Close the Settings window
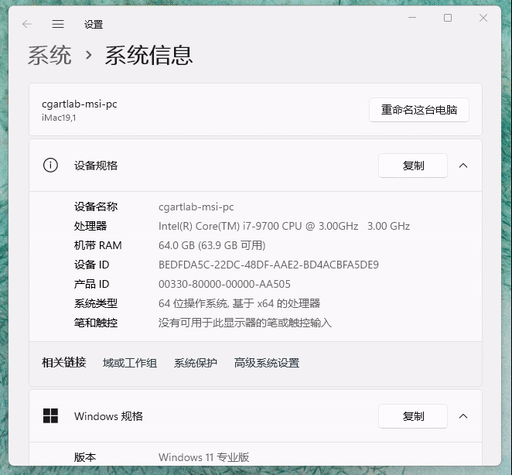The width and height of the screenshot is (512, 475). [483, 18]
